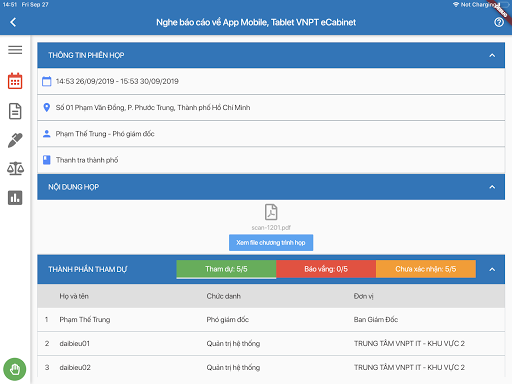Open the bar chart statistics icon
This screenshot has height=384, width=512.
15,198
